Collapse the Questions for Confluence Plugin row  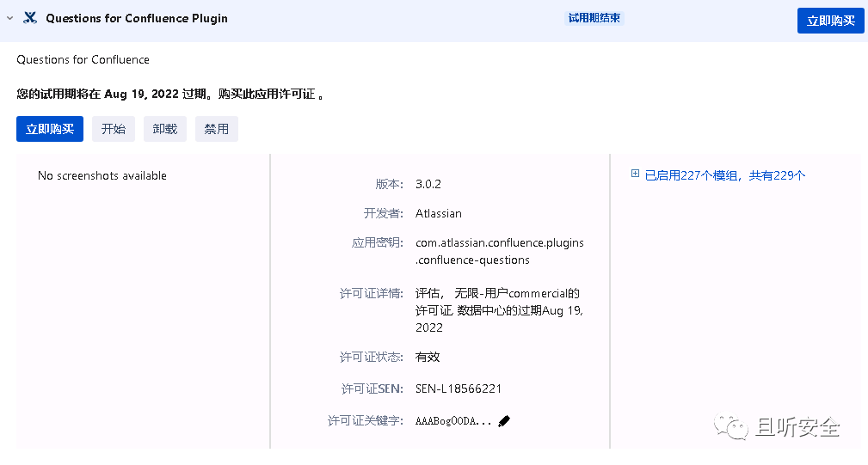(x=10, y=18)
